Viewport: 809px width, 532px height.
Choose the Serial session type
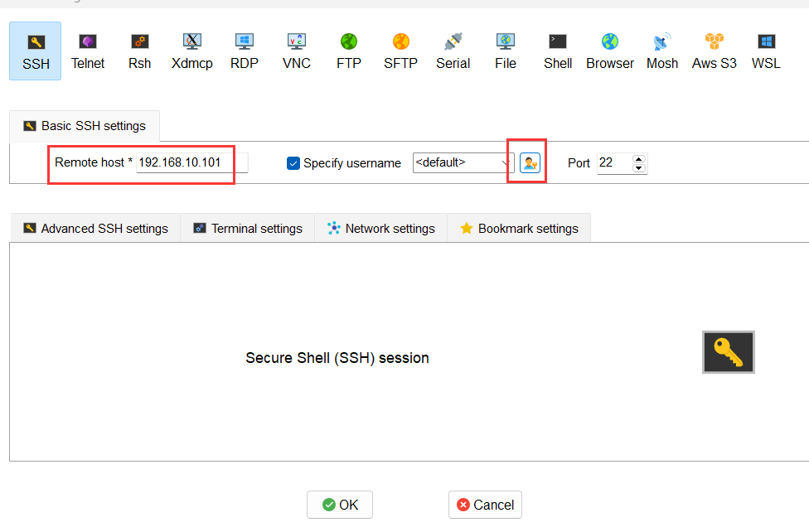tap(453, 51)
